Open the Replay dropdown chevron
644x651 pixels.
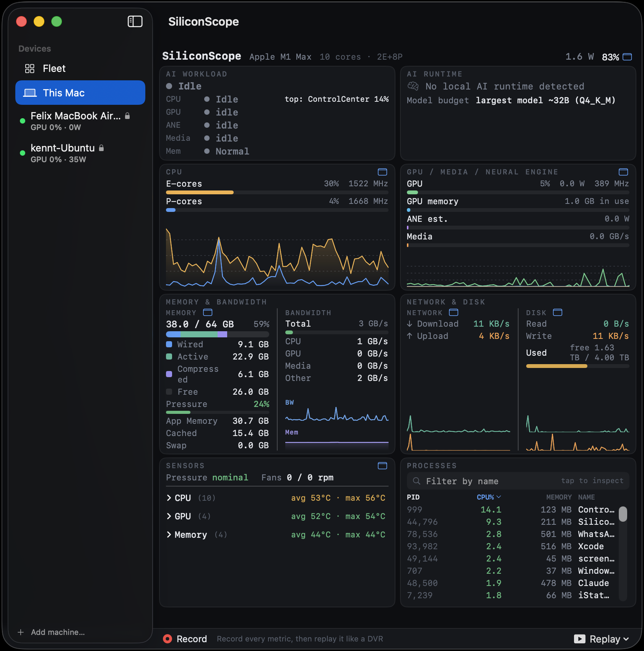[x=626, y=639]
